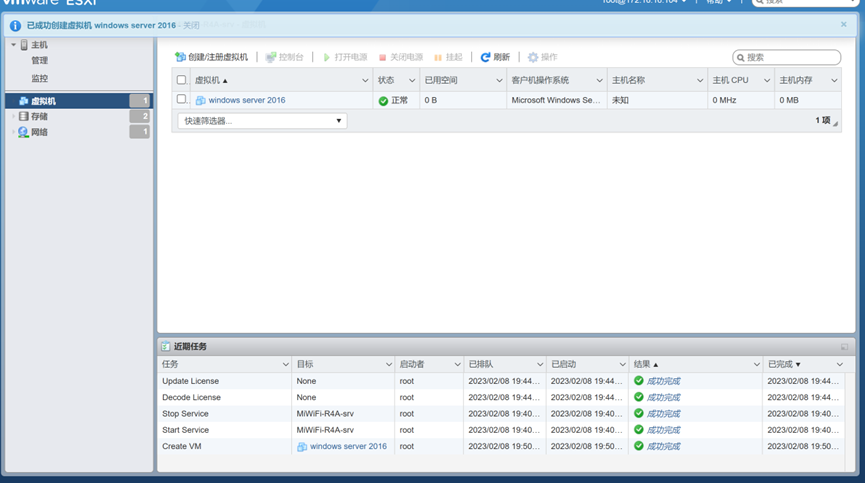
Task: Click the success icon for Update License task
Action: click(639, 380)
